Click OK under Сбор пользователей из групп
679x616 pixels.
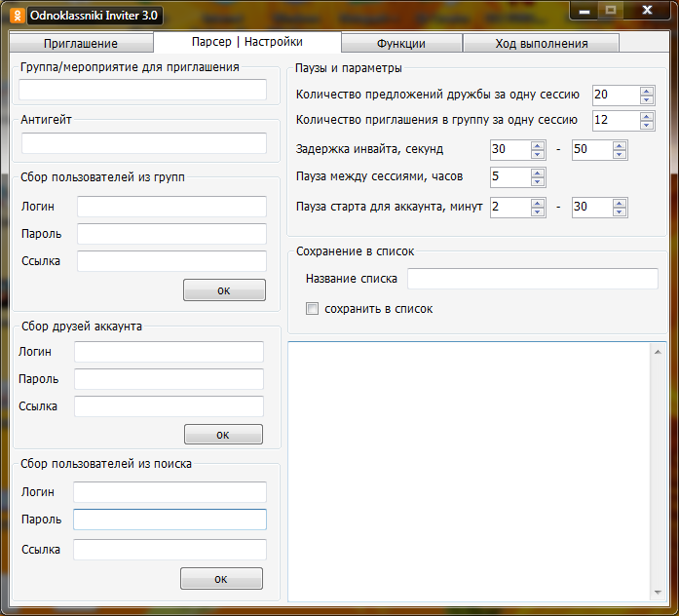(224, 290)
